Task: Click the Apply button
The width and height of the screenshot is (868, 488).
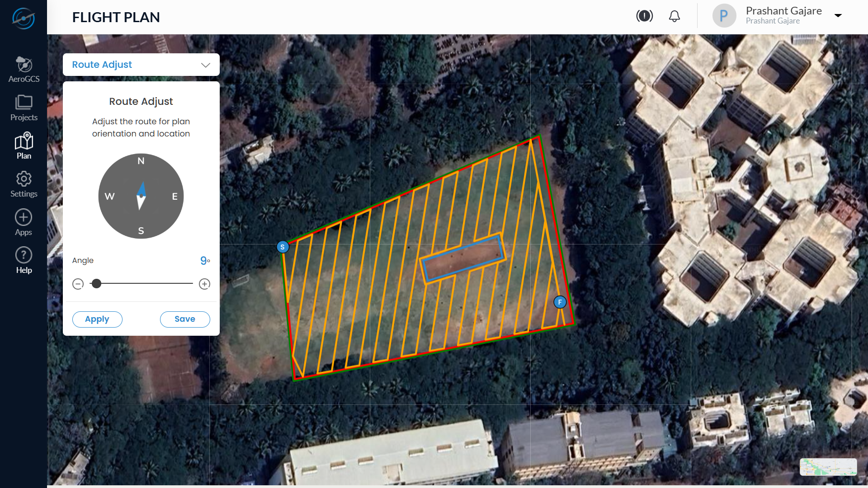Action: point(97,319)
